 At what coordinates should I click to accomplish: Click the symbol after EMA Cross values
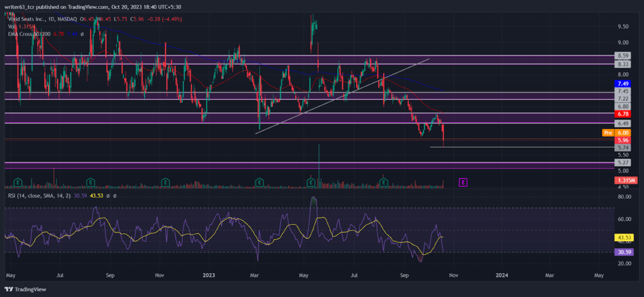tap(82, 33)
